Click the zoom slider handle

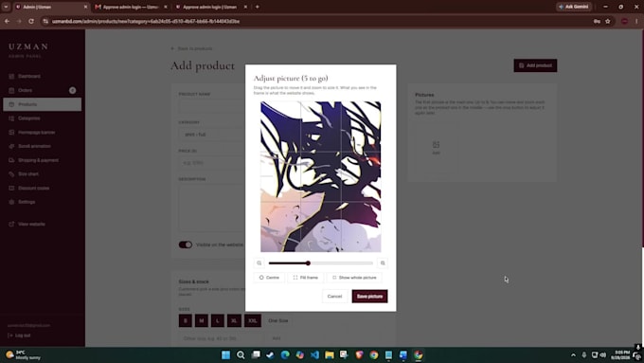(x=308, y=263)
